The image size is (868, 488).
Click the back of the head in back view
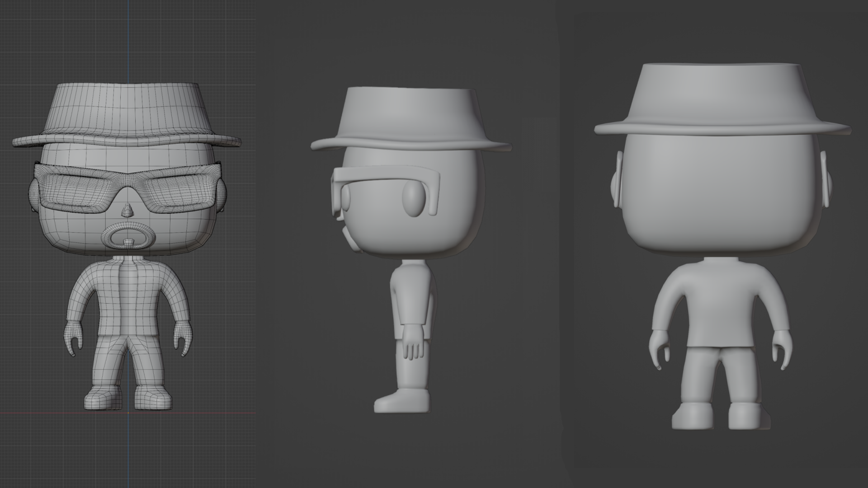(722, 194)
